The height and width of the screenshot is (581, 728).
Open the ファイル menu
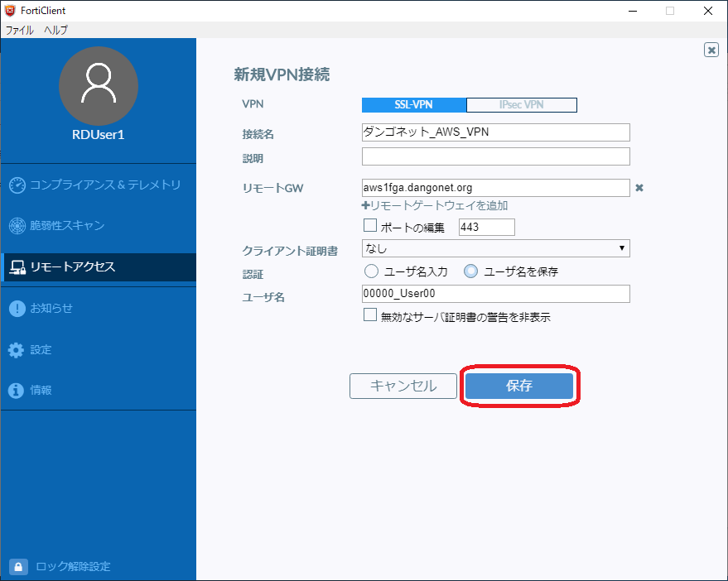[x=20, y=30]
